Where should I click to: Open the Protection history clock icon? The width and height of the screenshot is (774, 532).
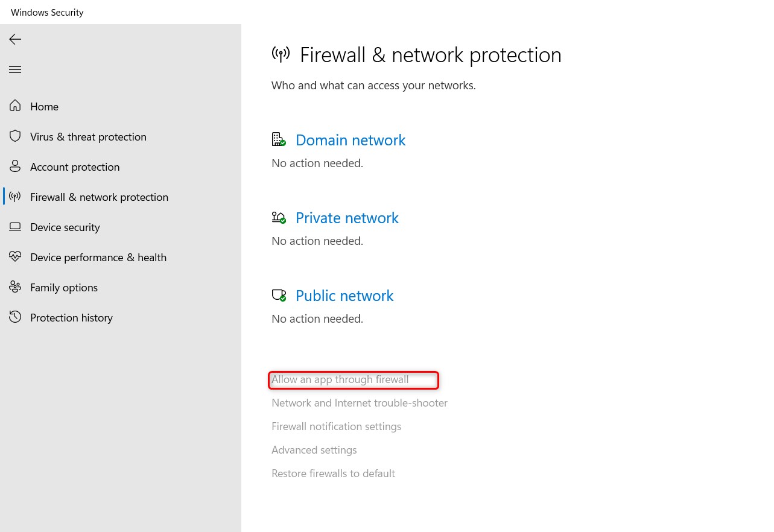coord(15,317)
